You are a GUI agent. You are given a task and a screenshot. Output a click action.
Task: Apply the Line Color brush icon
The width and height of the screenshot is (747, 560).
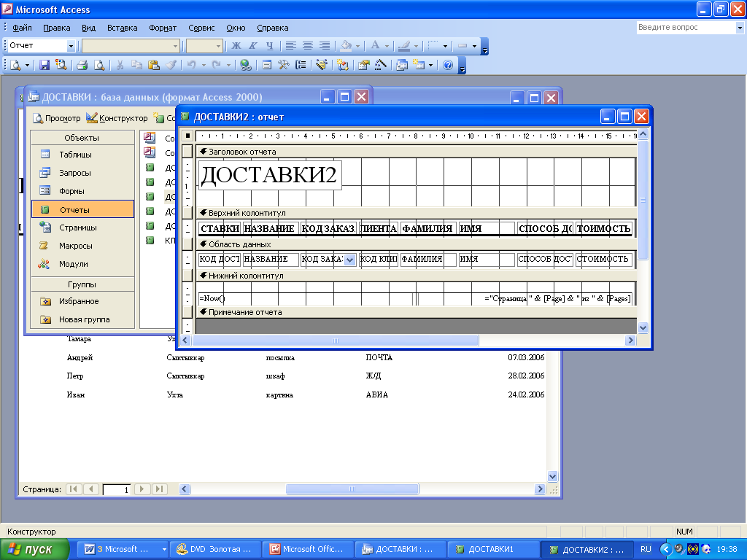(404, 46)
